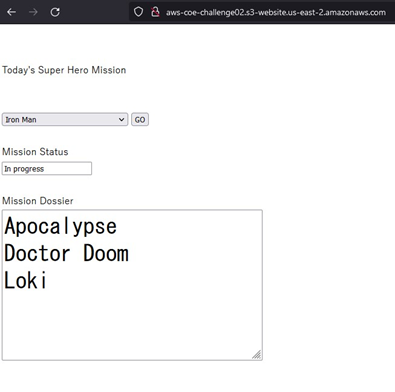395x392 pixels.
Task: Click the "Today's Super Hero Mission" heading
Action: point(64,70)
